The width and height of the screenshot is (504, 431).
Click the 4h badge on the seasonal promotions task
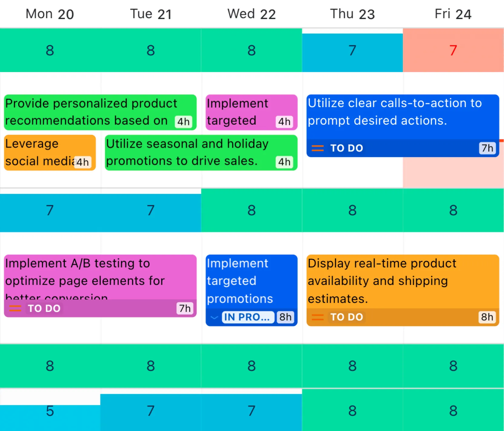coord(284,162)
